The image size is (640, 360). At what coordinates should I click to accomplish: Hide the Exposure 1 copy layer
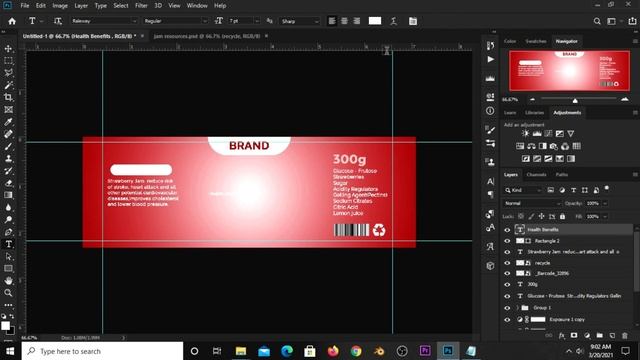(507, 320)
